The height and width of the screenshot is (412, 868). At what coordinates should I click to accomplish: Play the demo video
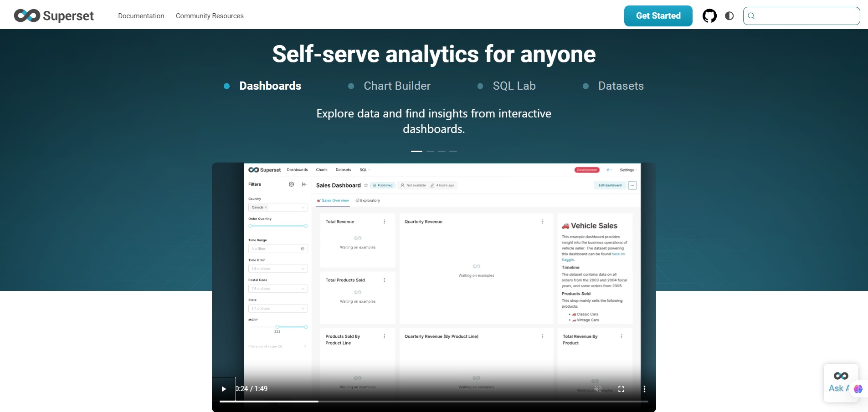(x=224, y=389)
